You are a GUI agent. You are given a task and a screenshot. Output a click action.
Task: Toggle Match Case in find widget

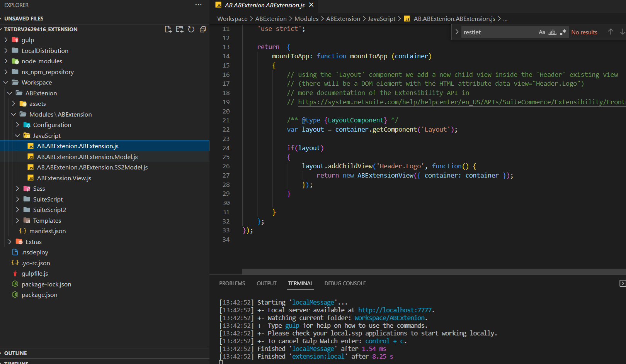point(542,32)
